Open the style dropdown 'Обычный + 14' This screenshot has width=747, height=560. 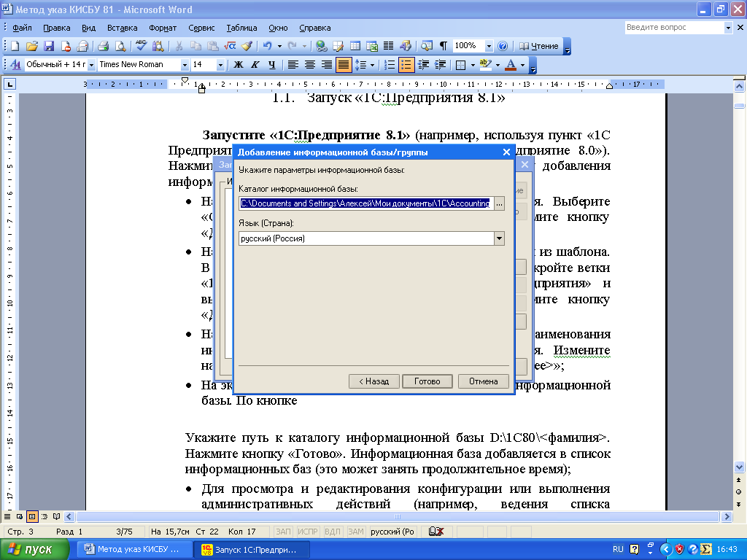[x=91, y=65]
